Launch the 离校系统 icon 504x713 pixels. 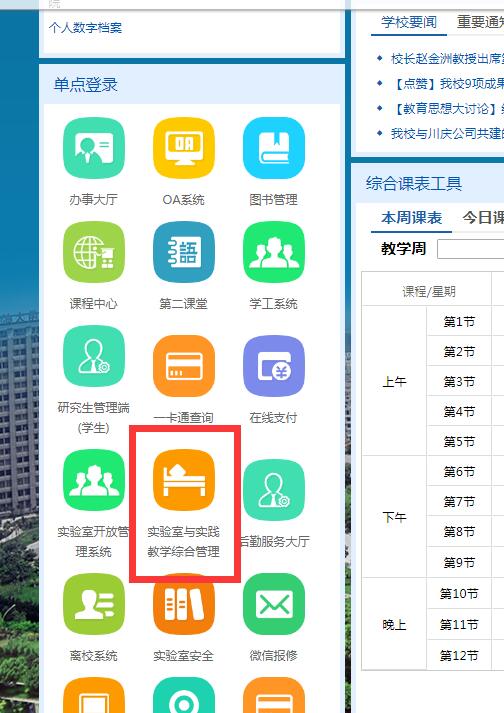(94, 604)
